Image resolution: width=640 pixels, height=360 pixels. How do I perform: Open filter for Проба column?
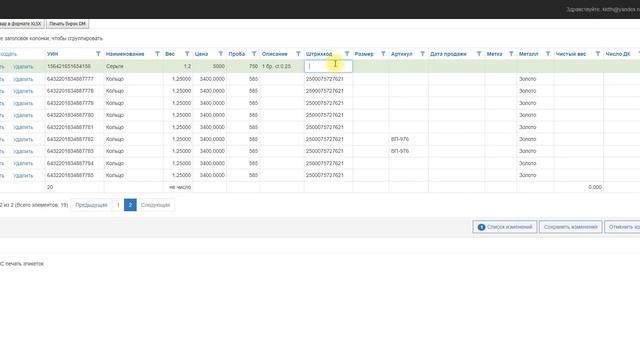click(x=254, y=54)
